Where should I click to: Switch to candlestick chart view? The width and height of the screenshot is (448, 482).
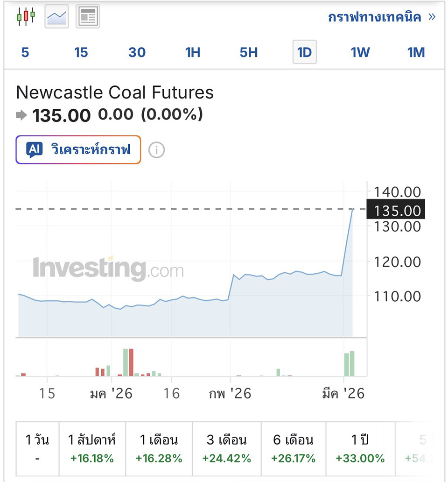26,17
